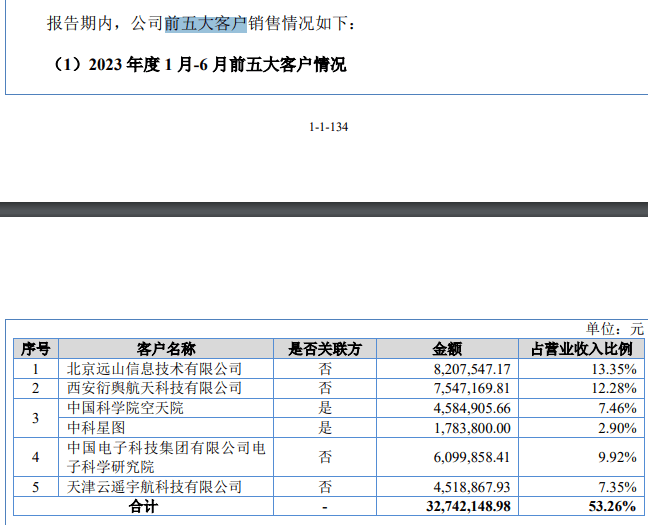Click page number 1-1-134
The width and height of the screenshot is (648, 525).
329,127
